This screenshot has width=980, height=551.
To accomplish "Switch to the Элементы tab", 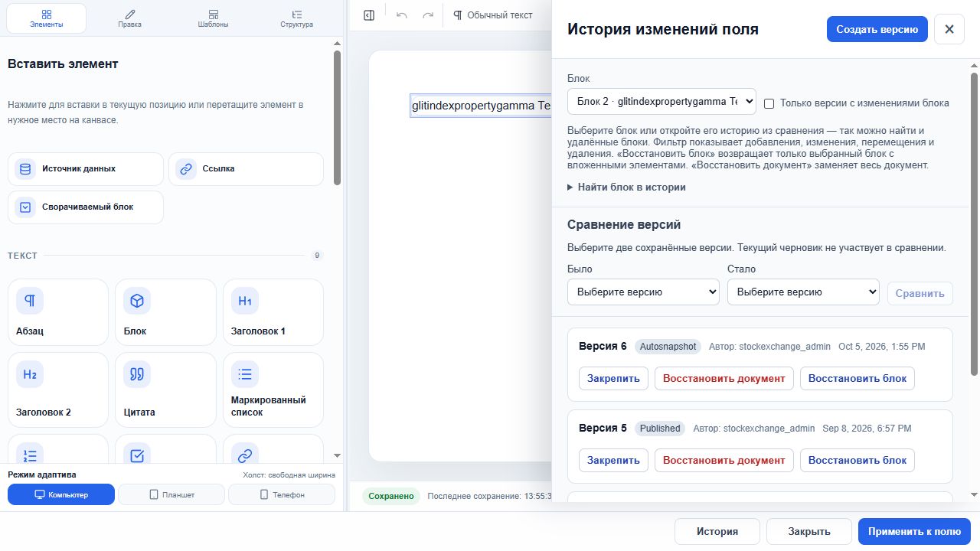I will coord(47,18).
